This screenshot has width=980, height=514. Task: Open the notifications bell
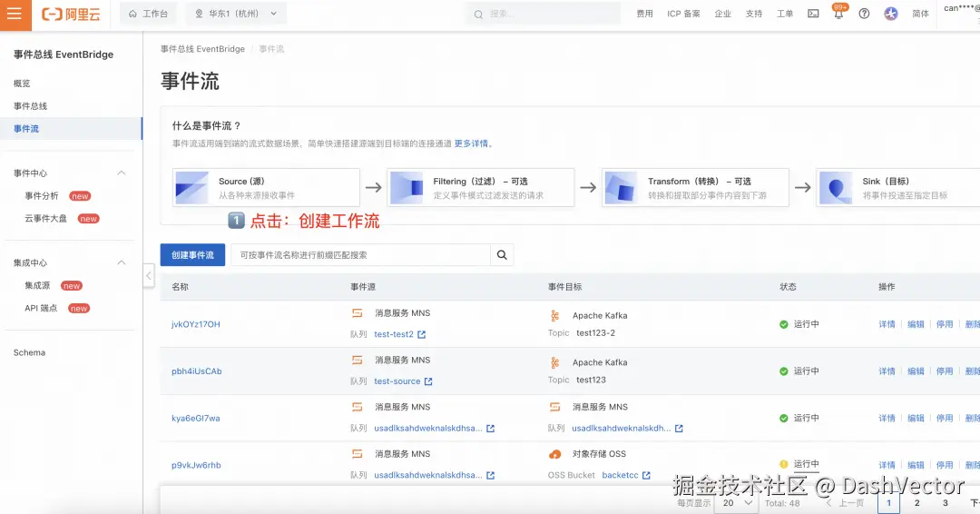tap(838, 14)
